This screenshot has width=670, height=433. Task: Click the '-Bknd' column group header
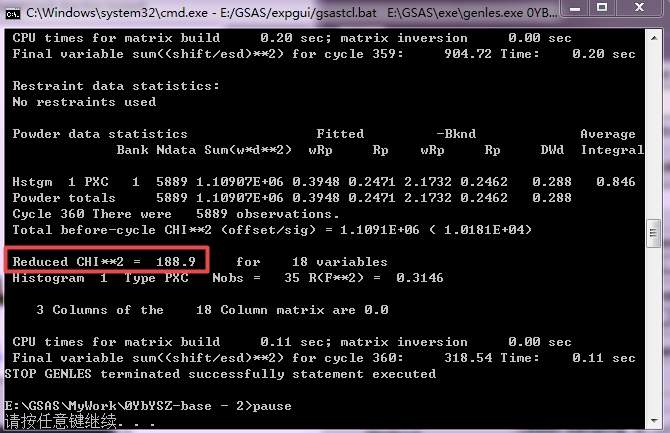pos(456,134)
